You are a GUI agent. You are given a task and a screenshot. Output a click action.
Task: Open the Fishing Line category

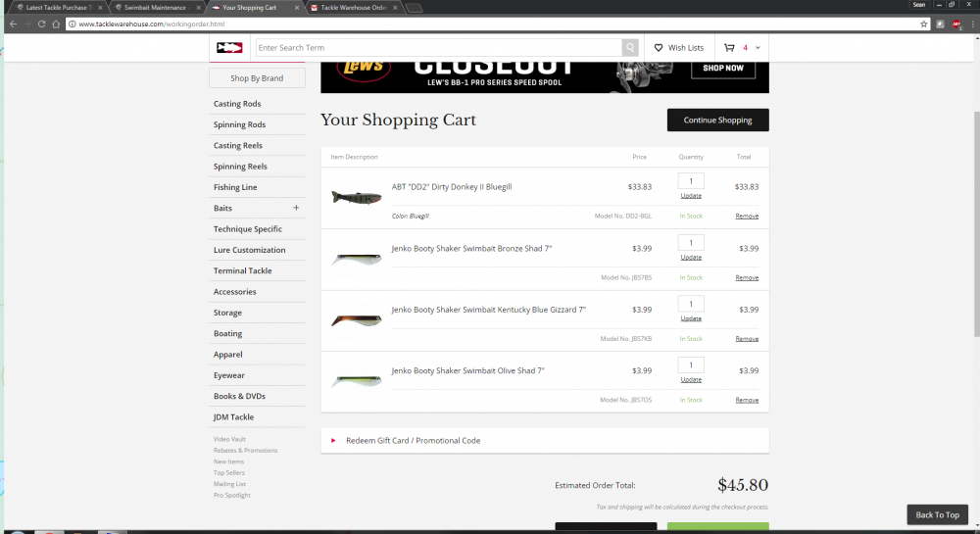[x=235, y=187]
